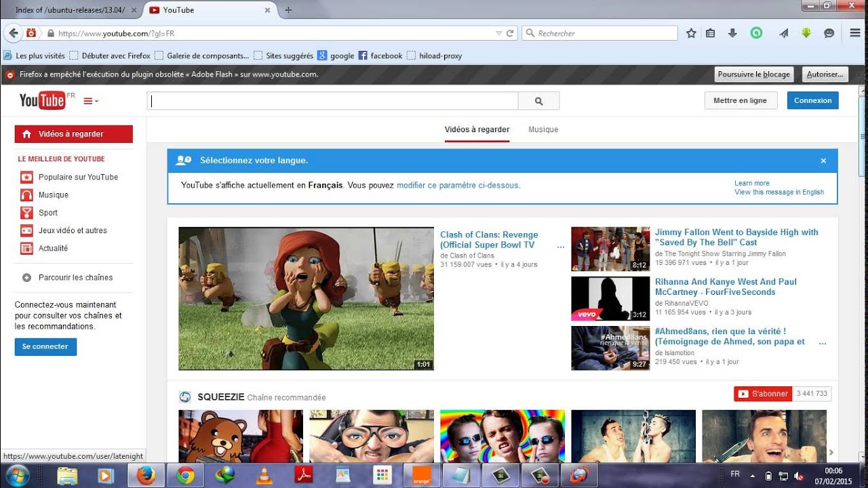This screenshot has width=868, height=488.
Task: Open Chrome from the taskbar
Action: [x=185, y=476]
